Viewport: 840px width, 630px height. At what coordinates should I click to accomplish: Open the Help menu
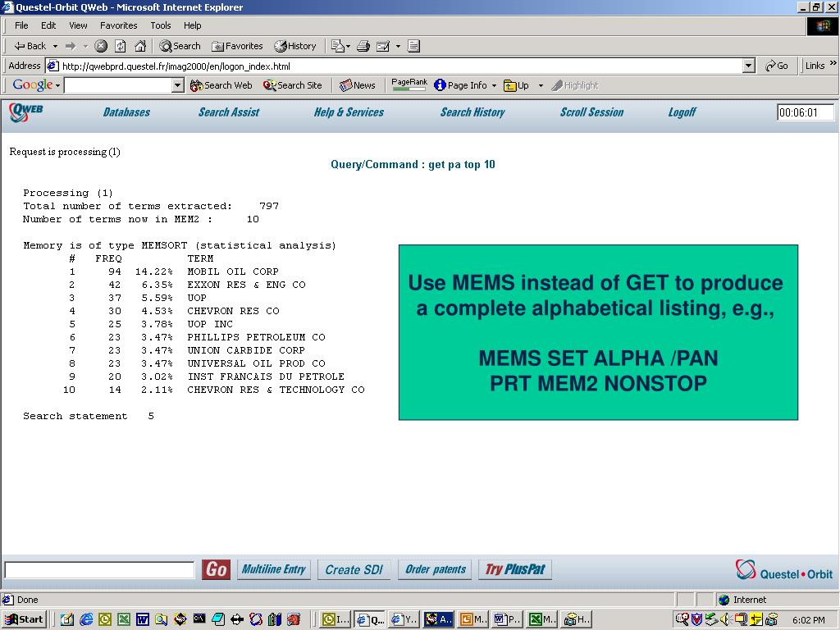point(192,25)
